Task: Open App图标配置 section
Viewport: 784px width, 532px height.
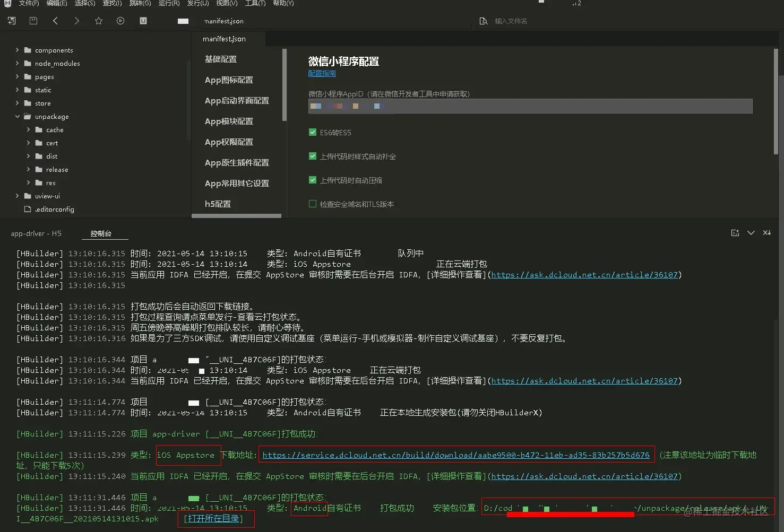Action: [x=229, y=80]
